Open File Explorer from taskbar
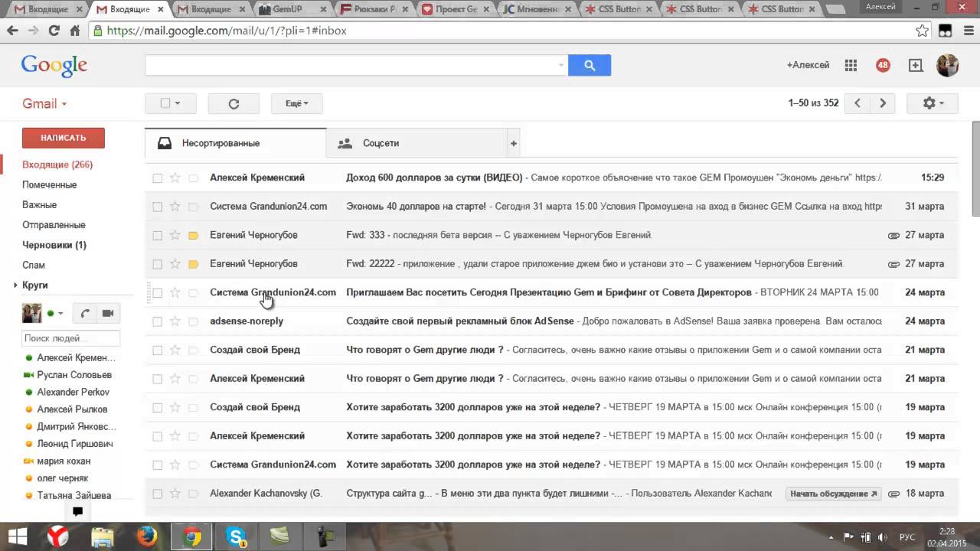This screenshot has height=551, width=980. click(102, 536)
